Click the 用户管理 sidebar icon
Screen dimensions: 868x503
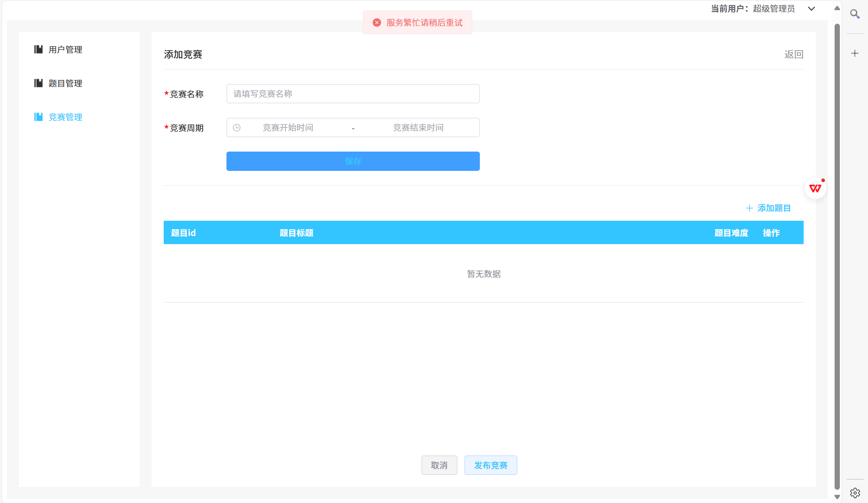coord(38,49)
